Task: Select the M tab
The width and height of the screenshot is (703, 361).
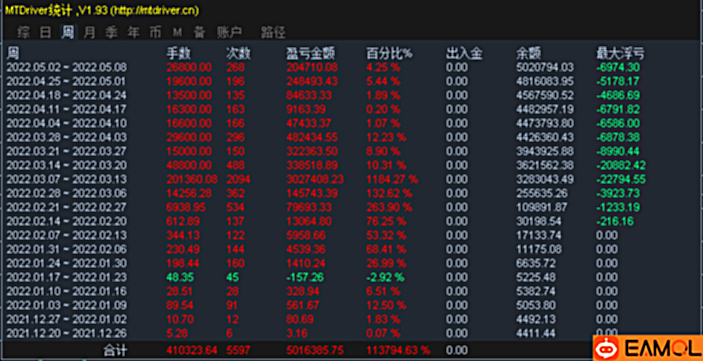Action: click(x=178, y=32)
